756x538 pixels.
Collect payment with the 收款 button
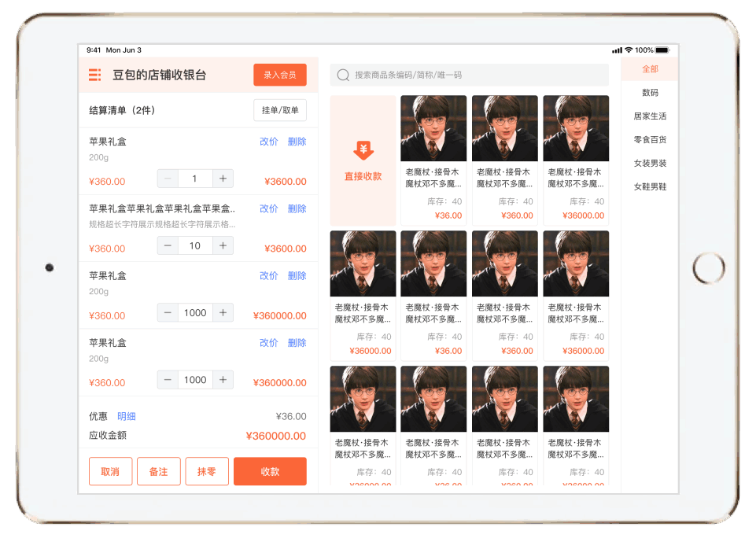[x=270, y=471]
